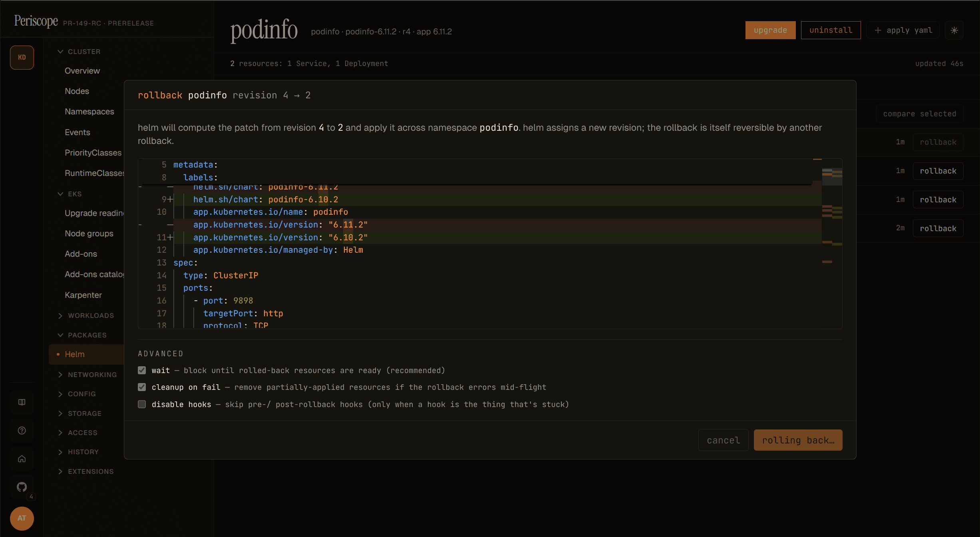Click the uninstall button
The width and height of the screenshot is (980, 537).
click(x=831, y=30)
